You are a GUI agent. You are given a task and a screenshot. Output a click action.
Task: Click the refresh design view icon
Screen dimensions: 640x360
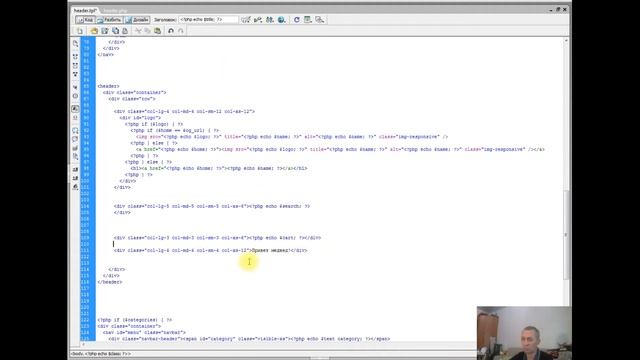[x=297, y=20]
